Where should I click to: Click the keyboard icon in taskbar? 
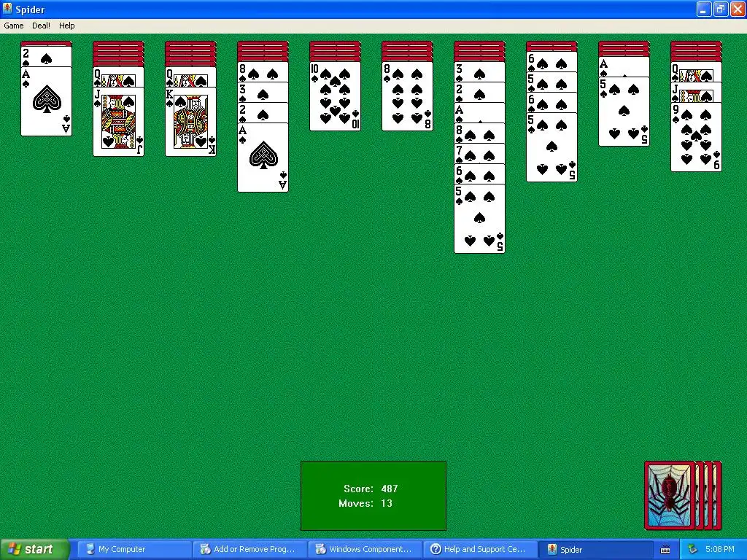[665, 550]
